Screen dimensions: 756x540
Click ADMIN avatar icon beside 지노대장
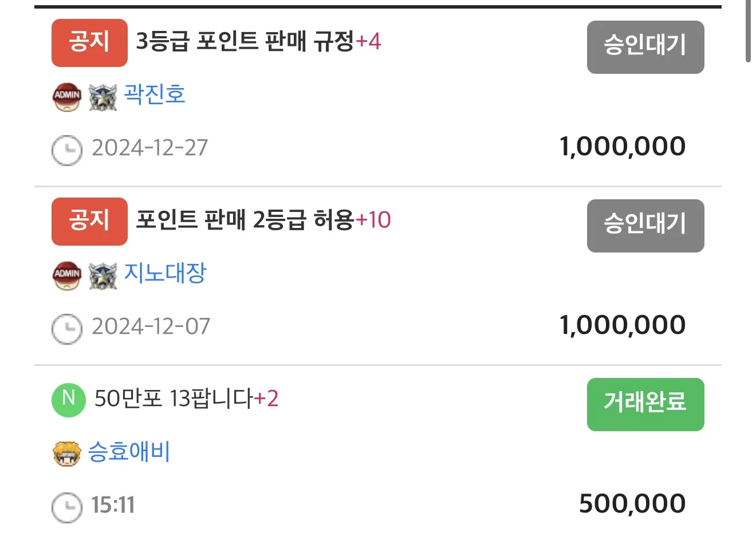pos(67,275)
